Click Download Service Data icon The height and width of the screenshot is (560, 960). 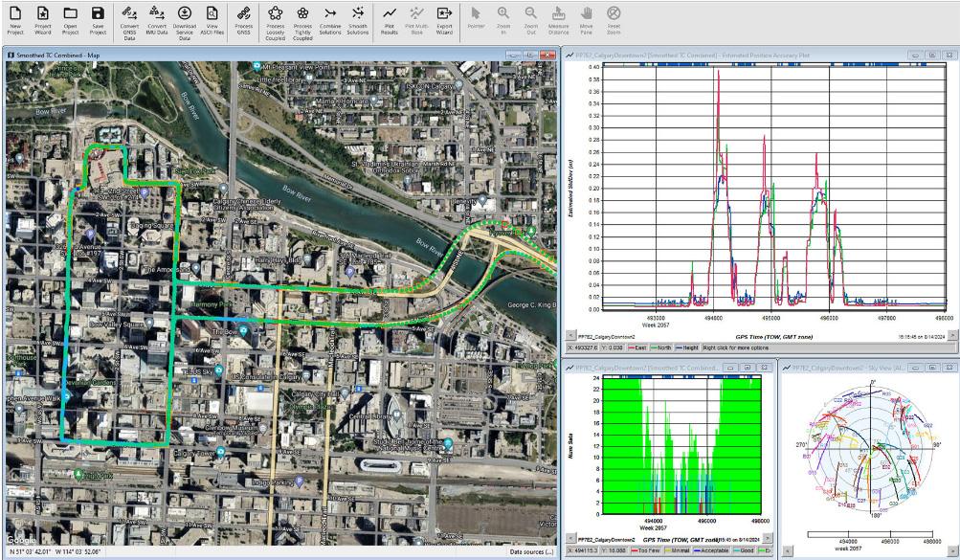point(185,23)
